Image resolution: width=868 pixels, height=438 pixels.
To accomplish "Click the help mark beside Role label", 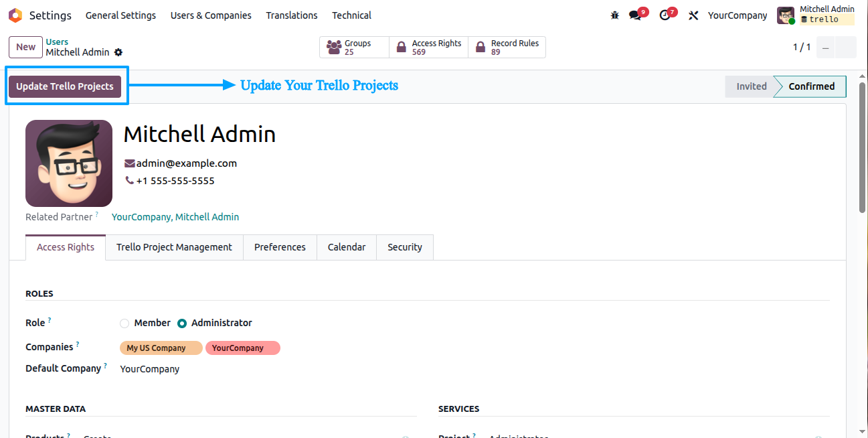I will pyautogui.click(x=50, y=321).
